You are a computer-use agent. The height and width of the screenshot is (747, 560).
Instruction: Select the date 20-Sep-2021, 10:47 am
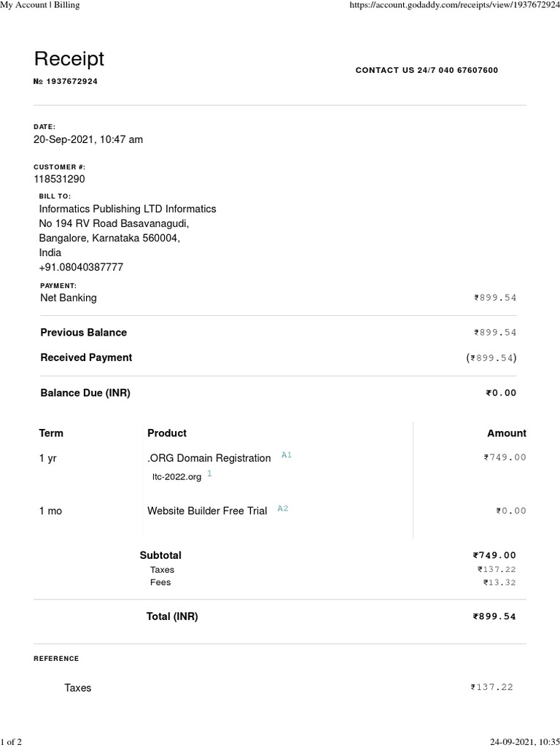point(88,139)
